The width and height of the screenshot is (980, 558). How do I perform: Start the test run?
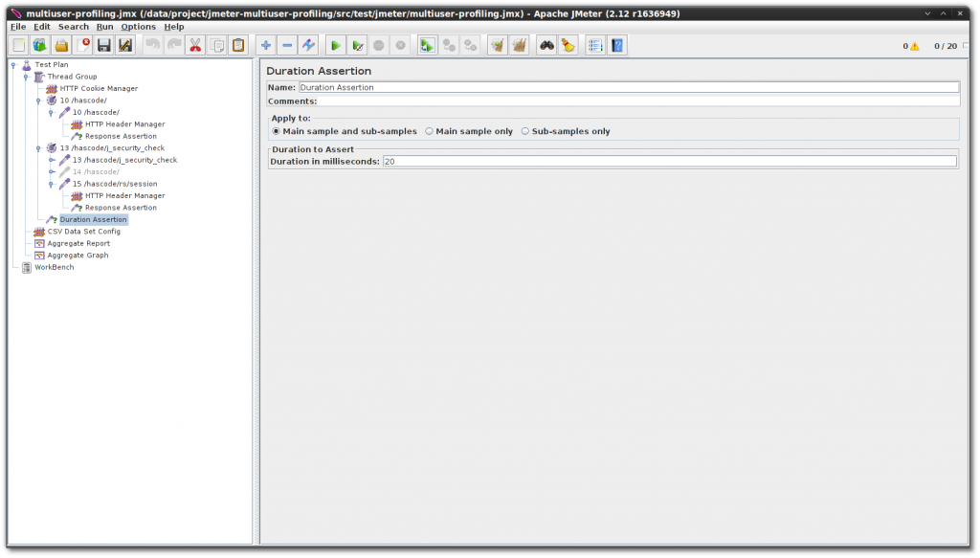click(335, 44)
